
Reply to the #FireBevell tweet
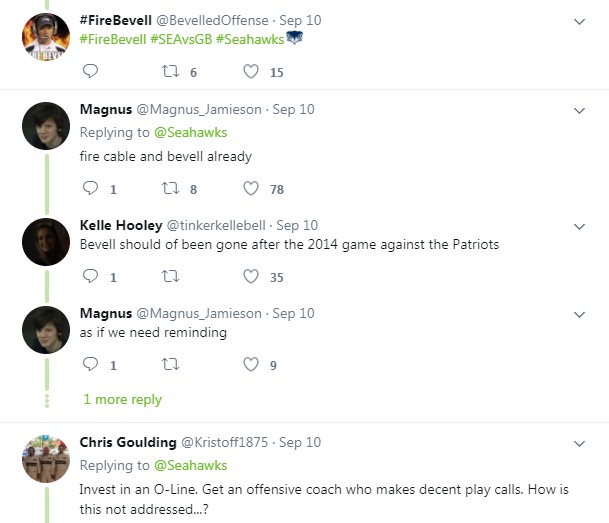point(90,71)
